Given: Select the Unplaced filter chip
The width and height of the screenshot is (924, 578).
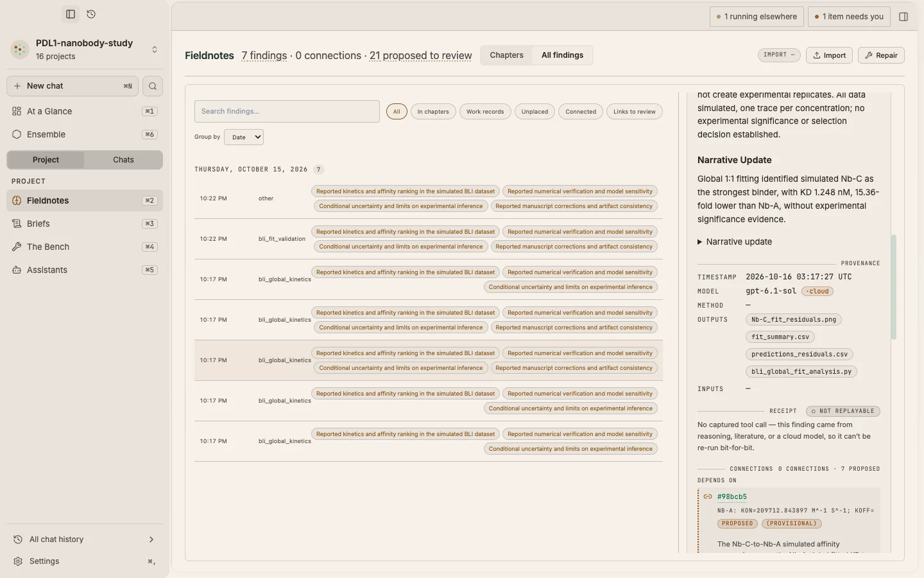Looking at the screenshot, I should (x=535, y=112).
